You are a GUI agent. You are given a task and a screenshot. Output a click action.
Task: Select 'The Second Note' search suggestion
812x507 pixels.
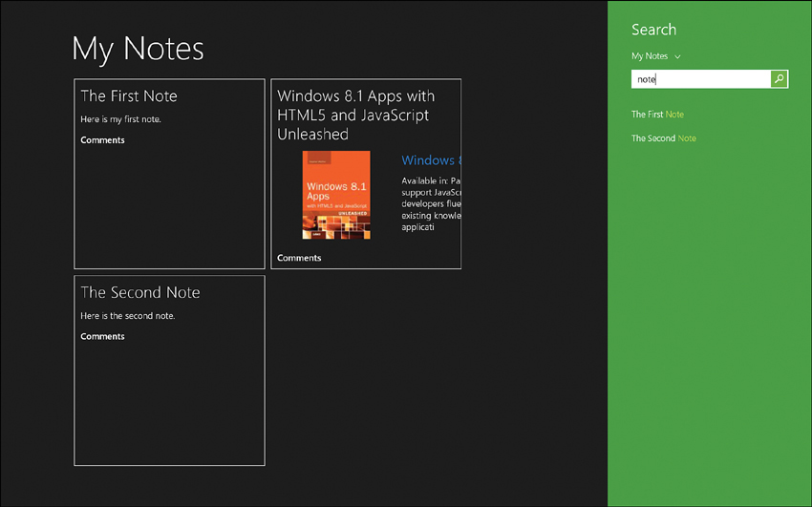click(663, 138)
